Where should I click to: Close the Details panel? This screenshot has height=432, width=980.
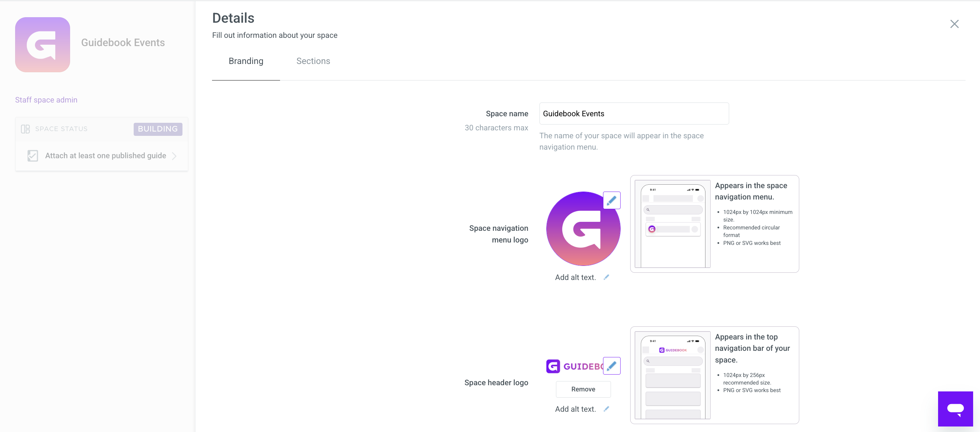[x=954, y=24]
